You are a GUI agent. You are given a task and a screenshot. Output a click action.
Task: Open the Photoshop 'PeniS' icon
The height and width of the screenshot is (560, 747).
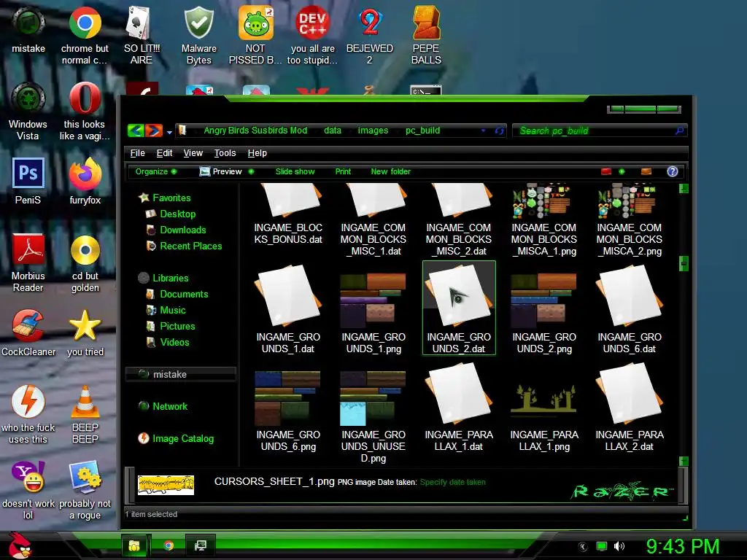(x=28, y=181)
